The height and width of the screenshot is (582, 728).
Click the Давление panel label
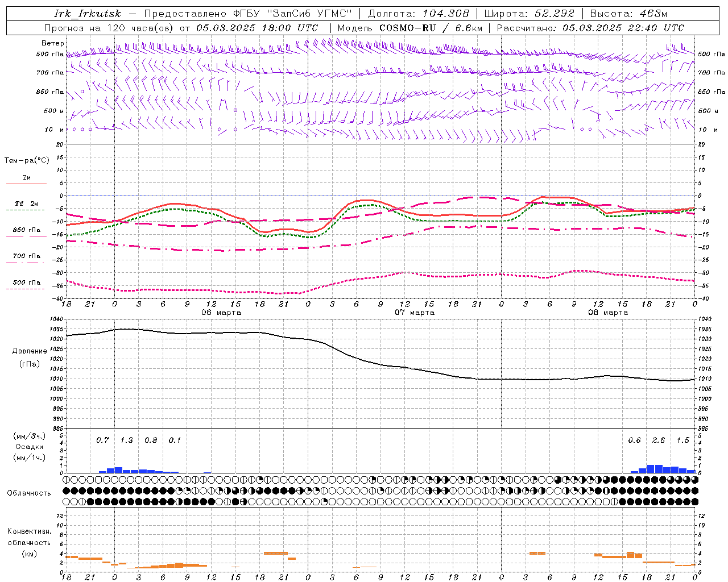pyautogui.click(x=30, y=351)
